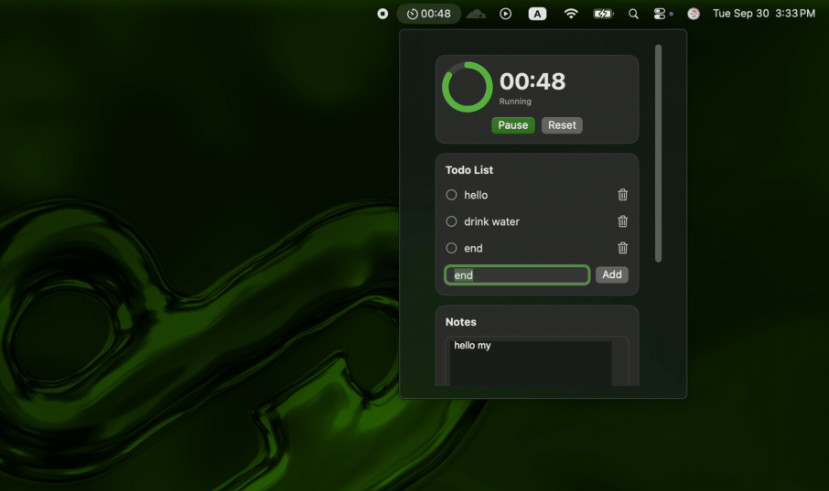This screenshot has height=491, width=829.
Task: Click the hello todo text
Action: pos(476,195)
